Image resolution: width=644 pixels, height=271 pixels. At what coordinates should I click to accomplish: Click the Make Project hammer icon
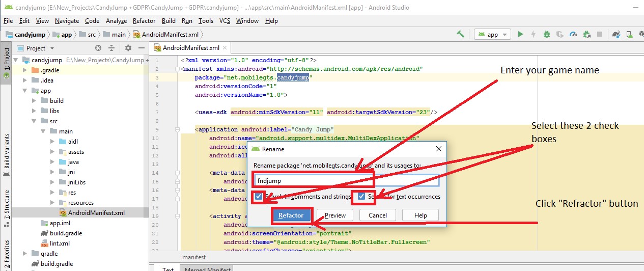pos(460,34)
